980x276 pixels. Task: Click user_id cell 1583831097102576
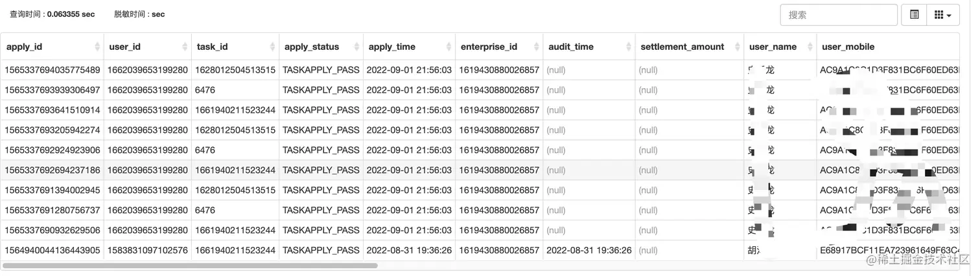(x=148, y=250)
